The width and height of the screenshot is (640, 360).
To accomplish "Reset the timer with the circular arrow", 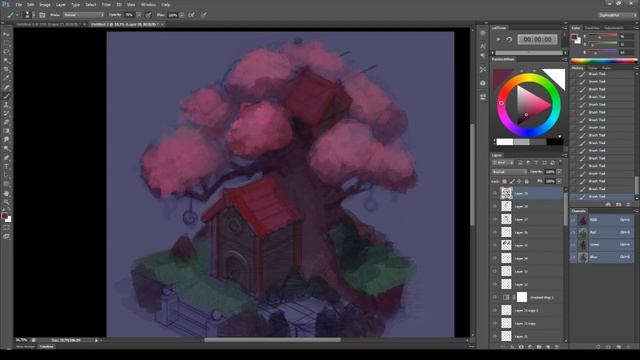I will point(509,40).
